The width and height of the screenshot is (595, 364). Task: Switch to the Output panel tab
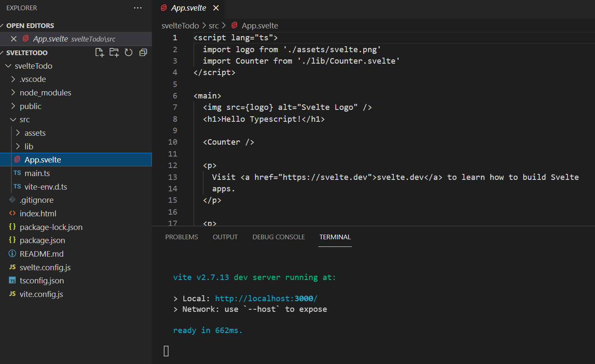click(225, 237)
